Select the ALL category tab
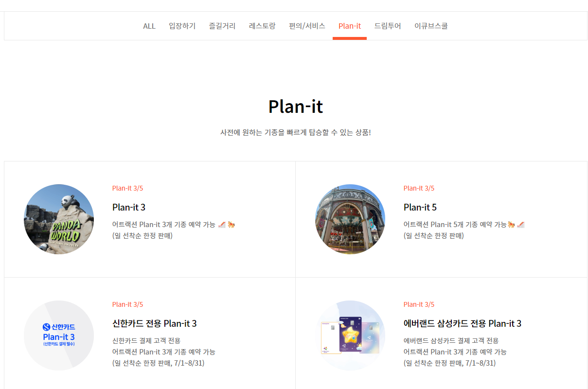 [149, 26]
